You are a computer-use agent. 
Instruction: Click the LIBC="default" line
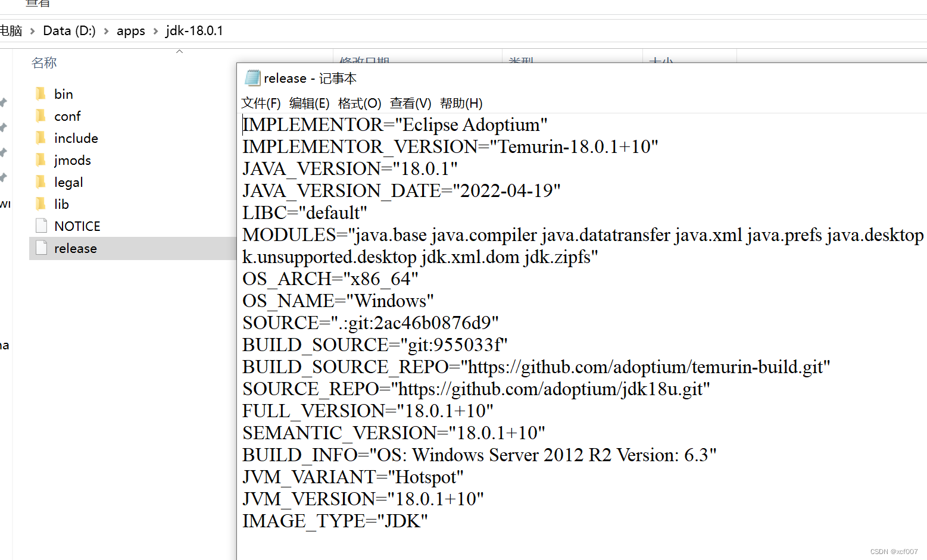[305, 213]
